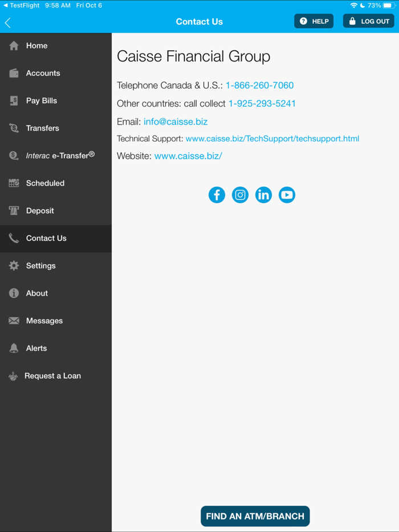399x532 pixels.
Task: Open the YouTube social icon
Action: pos(287,195)
